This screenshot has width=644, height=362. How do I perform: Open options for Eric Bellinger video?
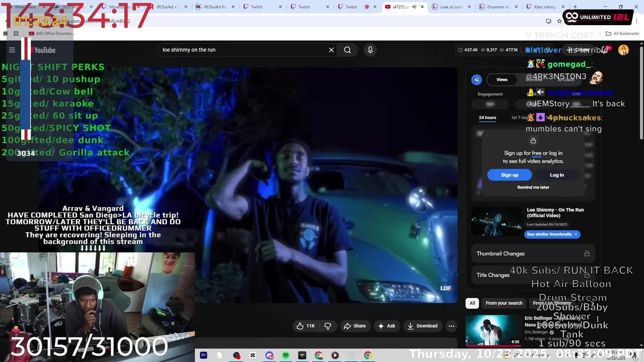click(x=598, y=319)
